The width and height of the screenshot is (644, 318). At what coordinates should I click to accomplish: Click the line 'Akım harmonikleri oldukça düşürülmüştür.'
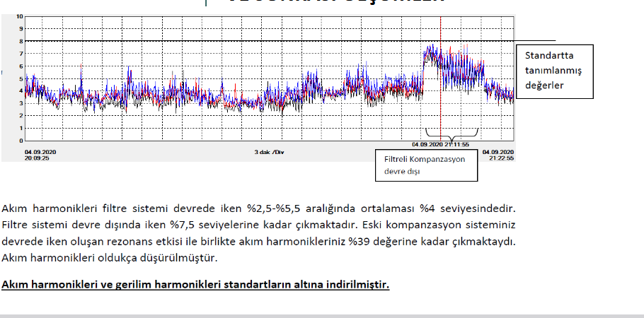[x=110, y=258]
